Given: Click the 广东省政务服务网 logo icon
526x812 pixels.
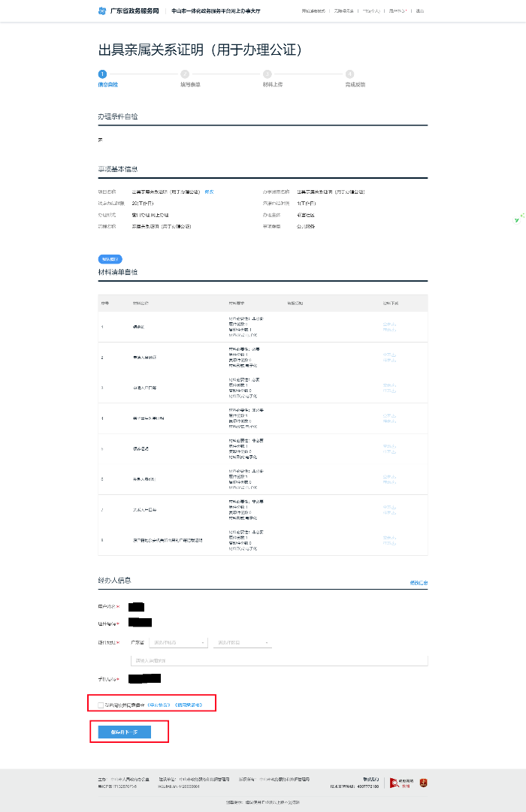Looking at the screenshot, I should point(102,11).
